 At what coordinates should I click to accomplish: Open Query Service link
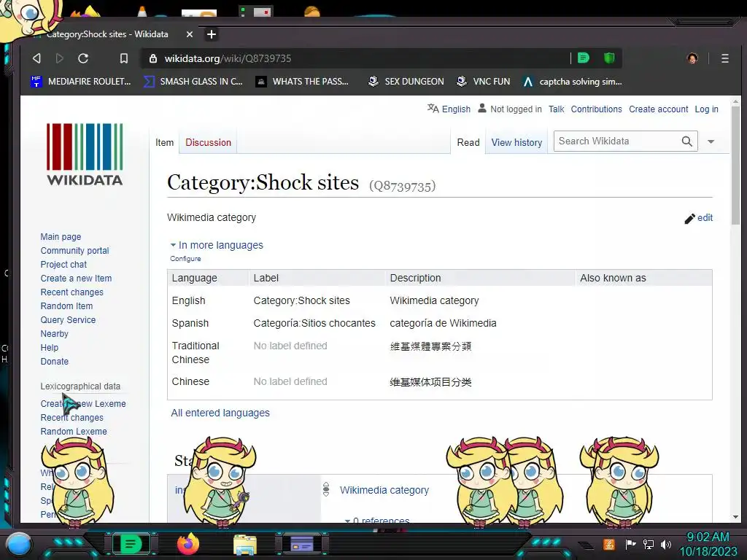pyautogui.click(x=68, y=319)
